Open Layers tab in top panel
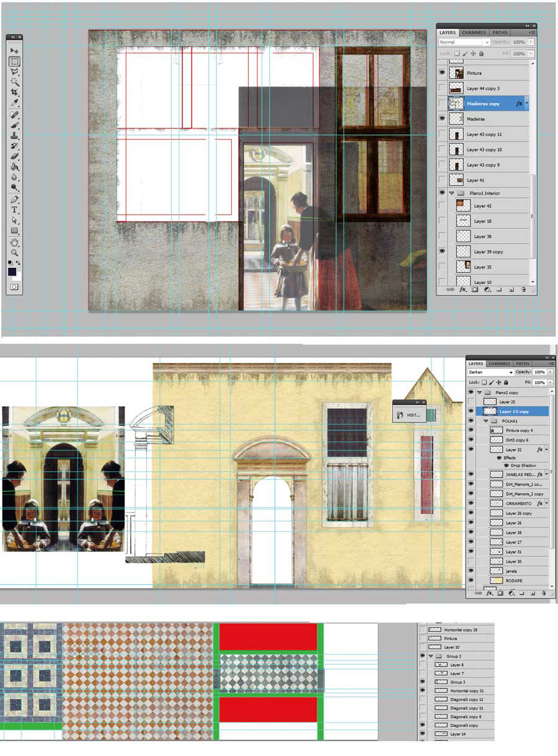Screen dimensions: 558x756 pyautogui.click(x=448, y=32)
